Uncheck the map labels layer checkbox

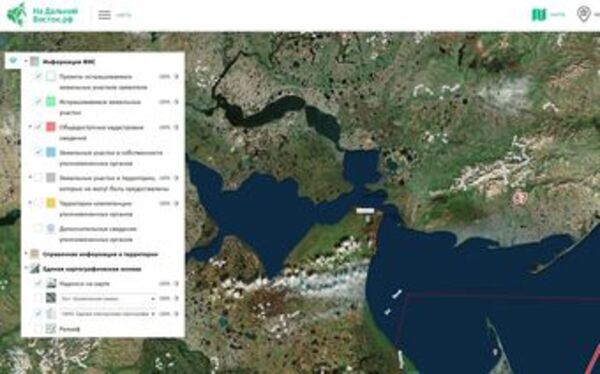click(x=38, y=284)
